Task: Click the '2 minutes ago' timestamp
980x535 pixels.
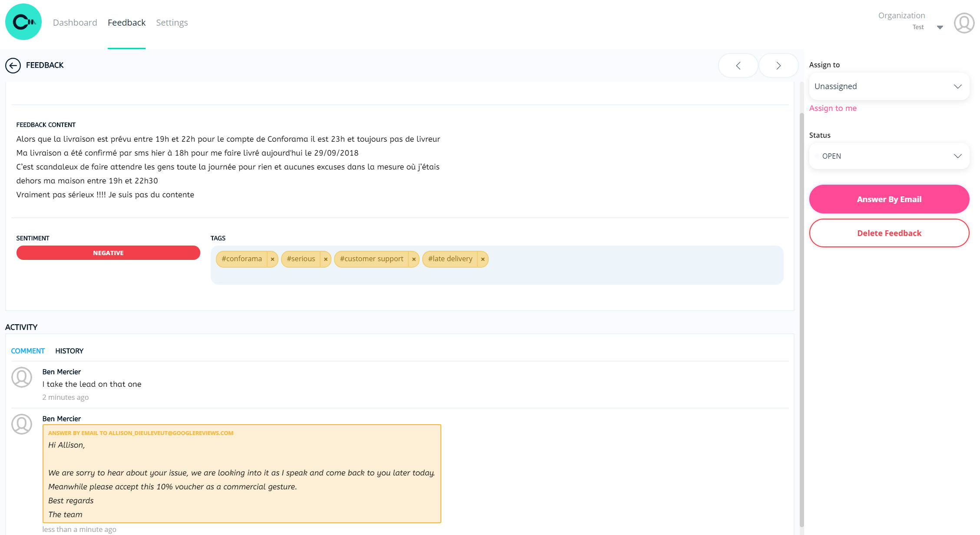Action: point(66,398)
